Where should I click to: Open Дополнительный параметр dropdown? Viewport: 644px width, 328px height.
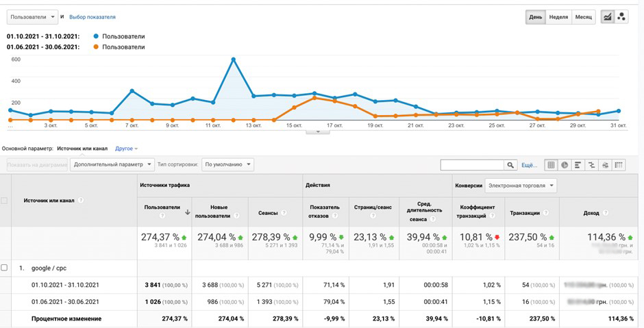point(112,164)
